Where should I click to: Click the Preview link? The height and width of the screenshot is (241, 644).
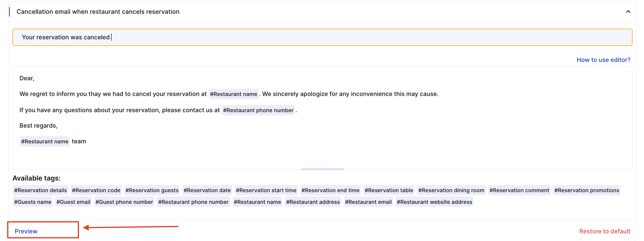point(26,231)
